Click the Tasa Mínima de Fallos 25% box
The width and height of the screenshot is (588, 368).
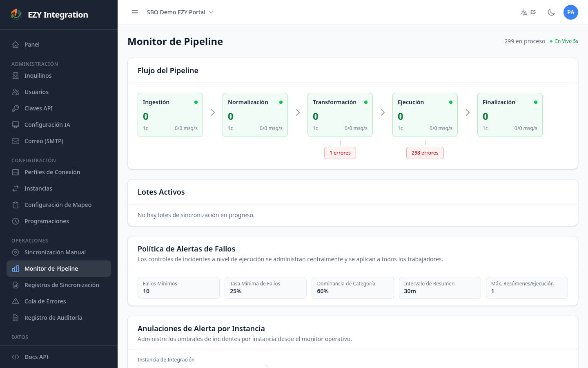coord(265,288)
